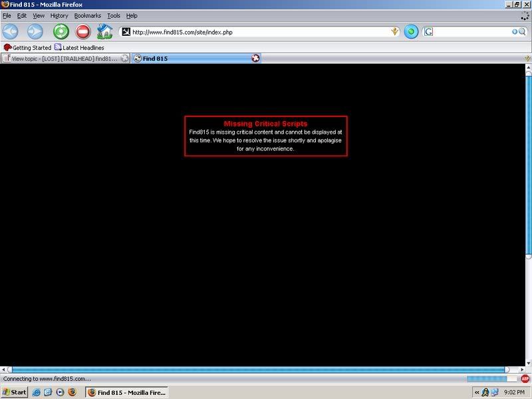Open the Getting Started bookmark
This screenshot has width=532, height=399.
[27, 47]
